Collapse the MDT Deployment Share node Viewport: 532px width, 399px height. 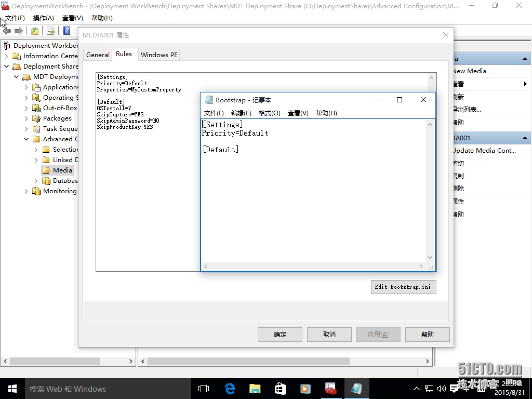click(x=16, y=77)
